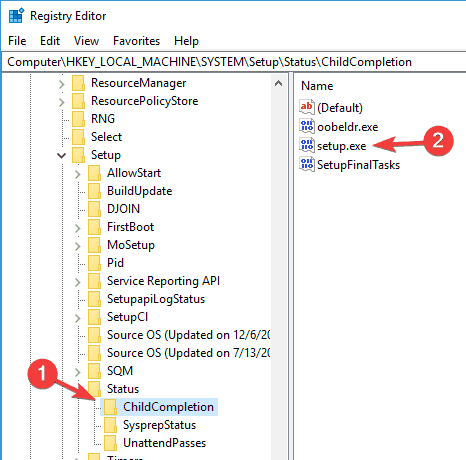Viewport: 466px width, 460px height.
Task: Expand the SetupCl key
Action: pyautogui.click(x=77, y=318)
